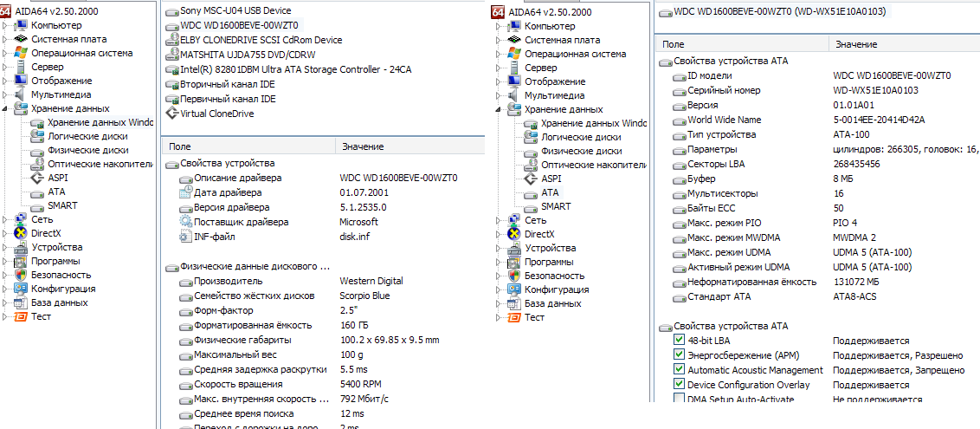Click MATSHITA UJDA755 DVD/CDRW disc icon

point(172,54)
